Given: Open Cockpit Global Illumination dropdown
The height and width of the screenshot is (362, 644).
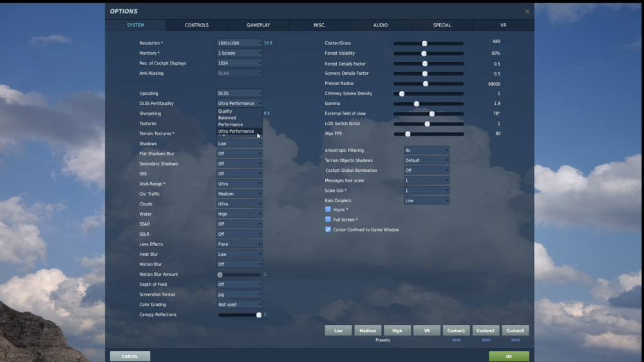Looking at the screenshot, I should click(x=426, y=171).
